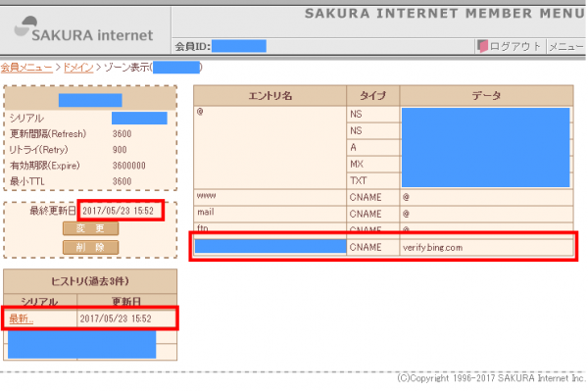The image size is (588, 391).
Task: Select CNAME type in mail row
Action: point(372,214)
